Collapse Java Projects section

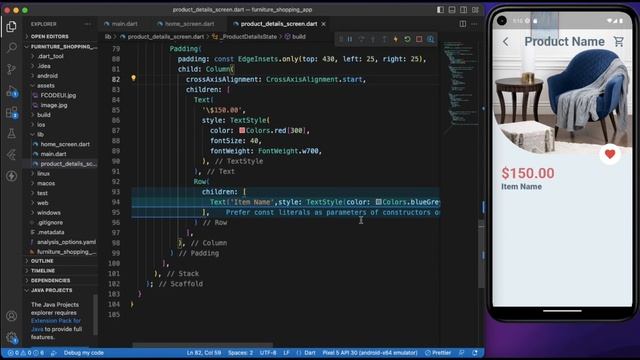point(51,290)
